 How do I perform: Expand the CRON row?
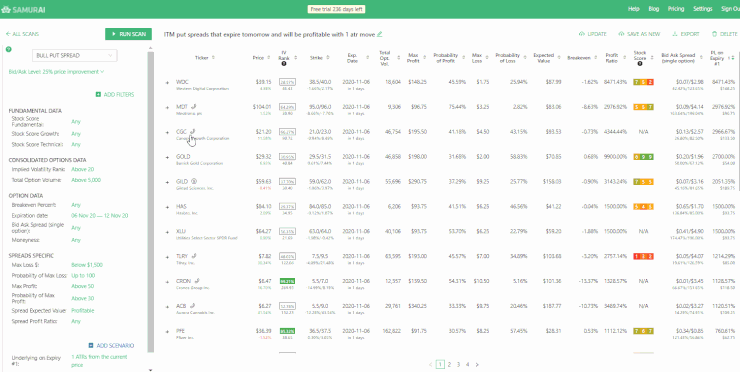(167, 282)
